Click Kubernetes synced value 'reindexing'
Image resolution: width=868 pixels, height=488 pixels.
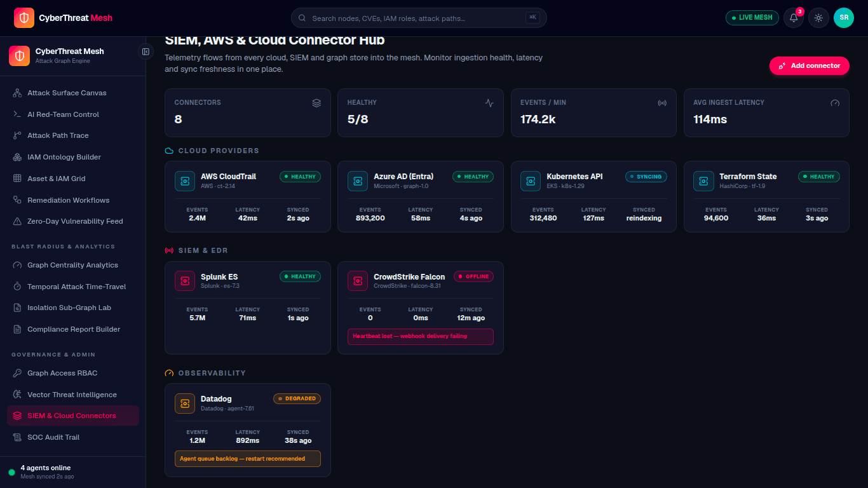pyautogui.click(x=644, y=218)
